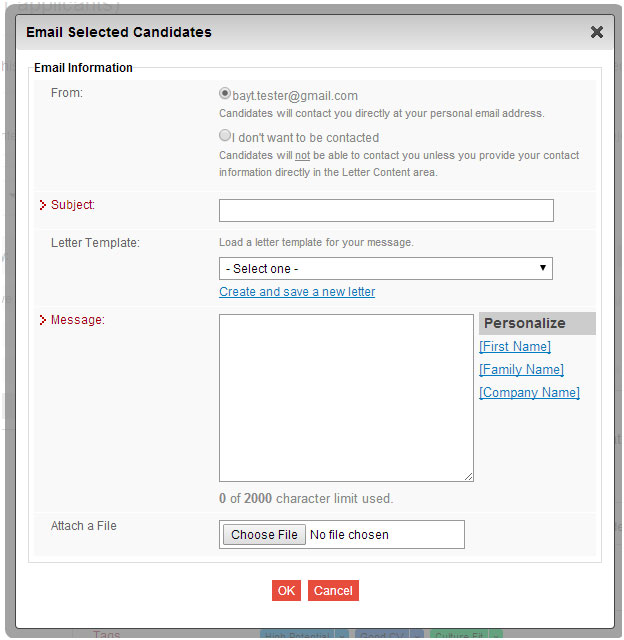Viewport: 624px width, 640px height.
Task: Focus the Message text area
Action: (346, 398)
